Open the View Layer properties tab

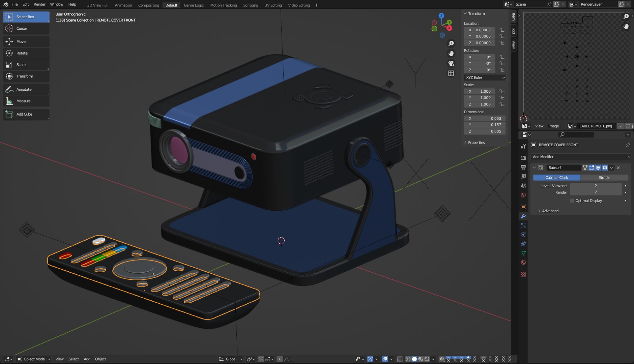[523, 176]
